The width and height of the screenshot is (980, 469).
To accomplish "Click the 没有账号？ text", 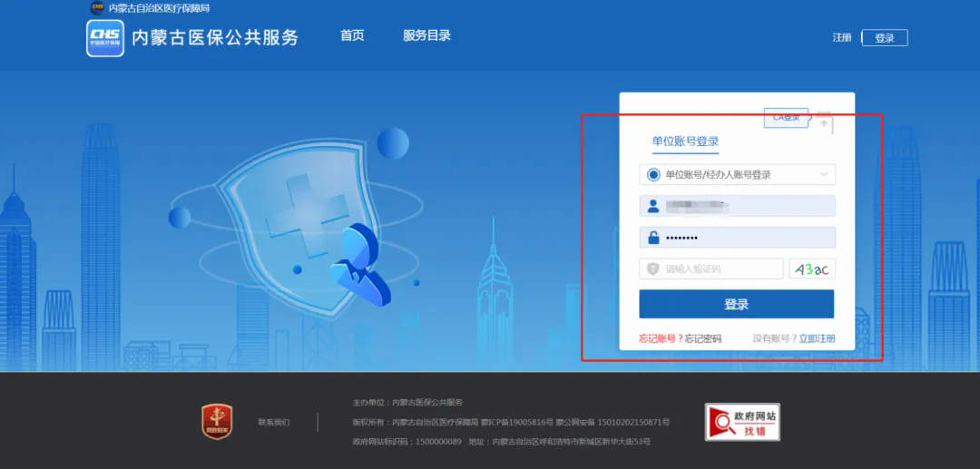I will (x=775, y=339).
